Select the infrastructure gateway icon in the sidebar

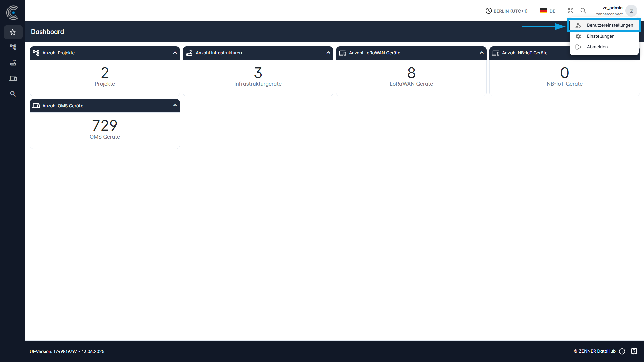pyautogui.click(x=13, y=63)
